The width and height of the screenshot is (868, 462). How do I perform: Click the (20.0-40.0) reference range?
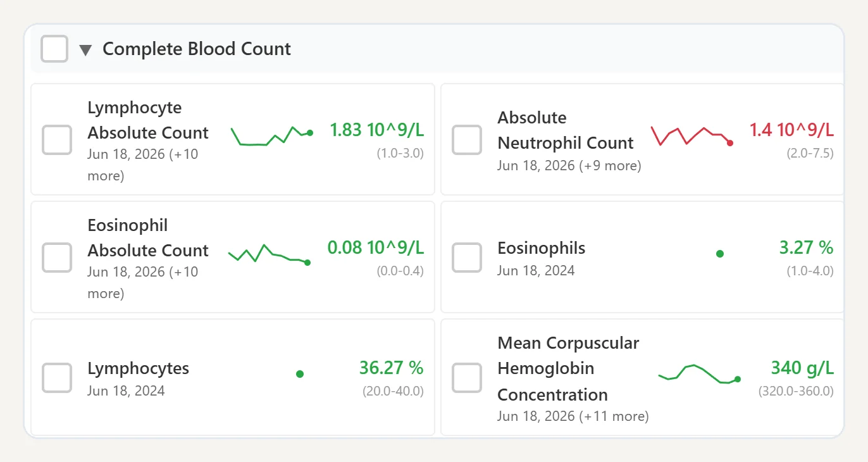394,391
